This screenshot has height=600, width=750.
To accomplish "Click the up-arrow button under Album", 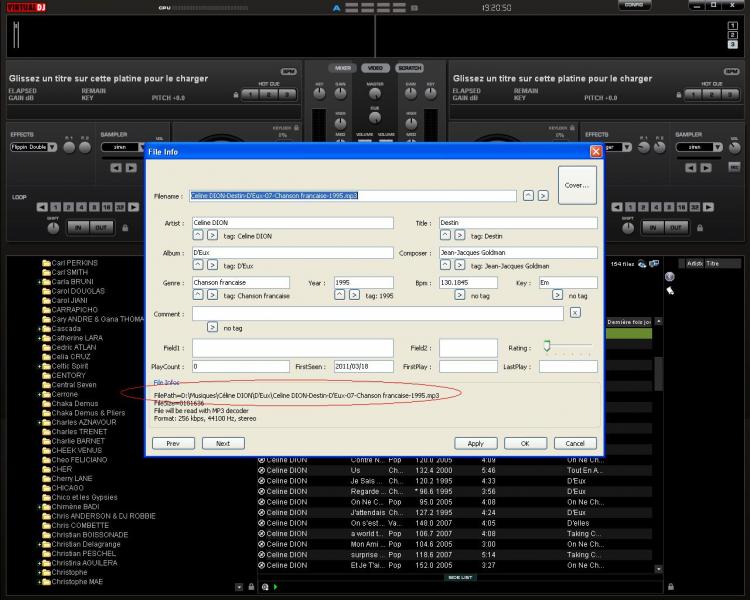I will 197,266.
